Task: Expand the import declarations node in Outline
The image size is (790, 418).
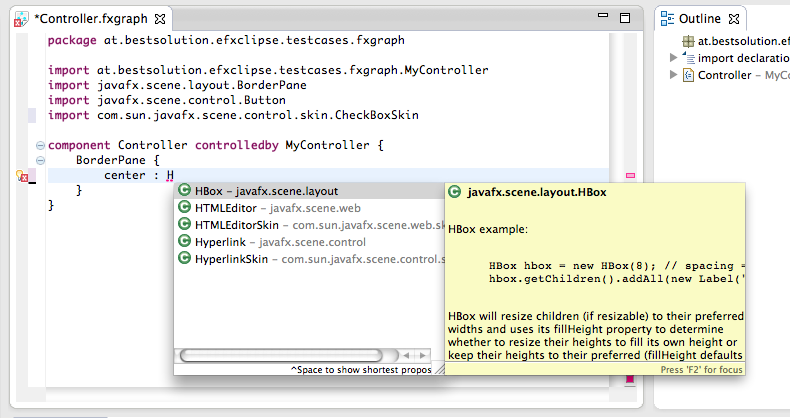Action: [x=673, y=58]
